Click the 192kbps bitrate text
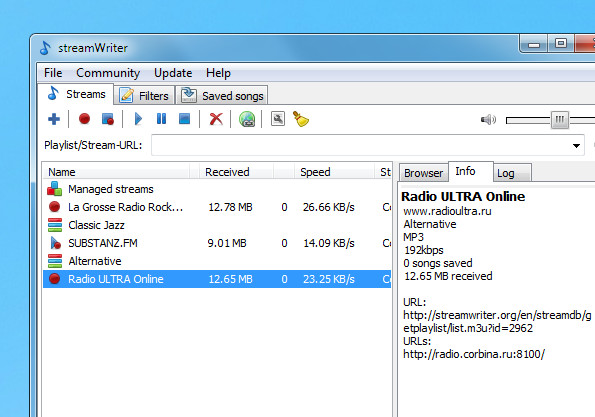 (423, 250)
